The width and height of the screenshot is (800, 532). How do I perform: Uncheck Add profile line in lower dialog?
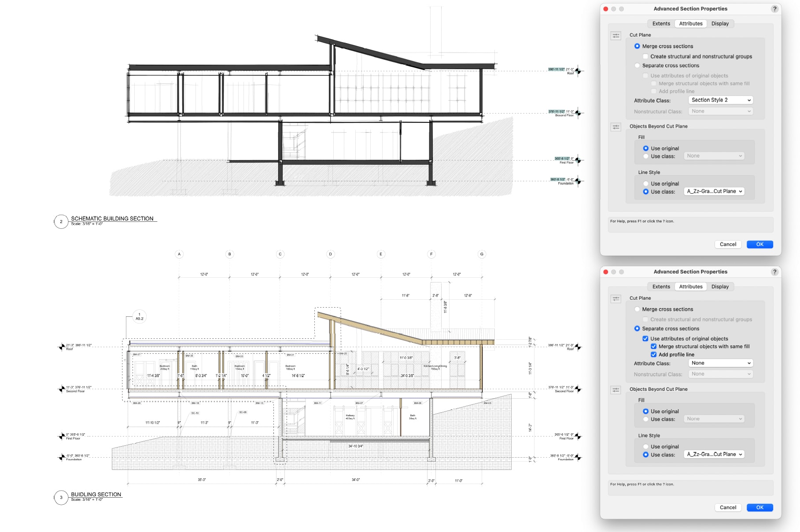654,354
